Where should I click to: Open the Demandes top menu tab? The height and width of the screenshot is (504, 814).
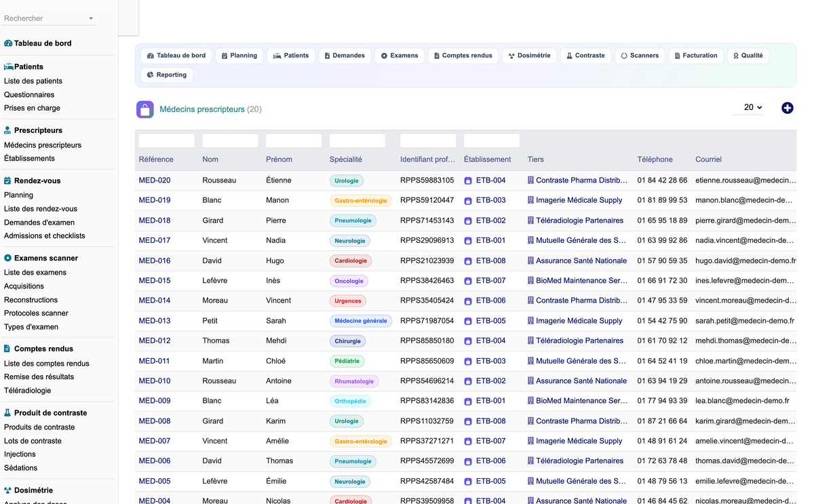pos(345,56)
